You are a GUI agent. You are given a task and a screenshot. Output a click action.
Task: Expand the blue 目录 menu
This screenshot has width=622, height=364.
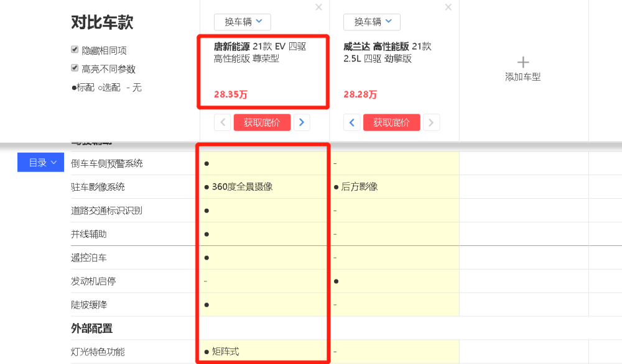coord(40,162)
